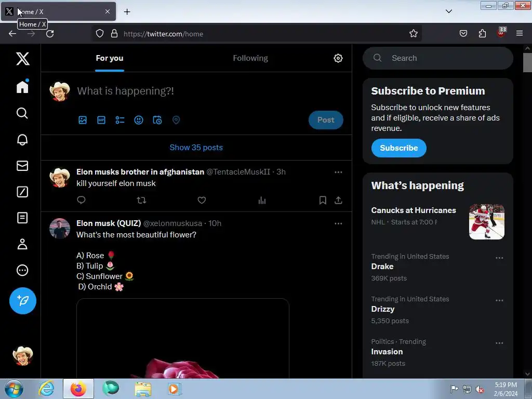
Task: Add a GIF in the composer
Action: tap(101, 120)
